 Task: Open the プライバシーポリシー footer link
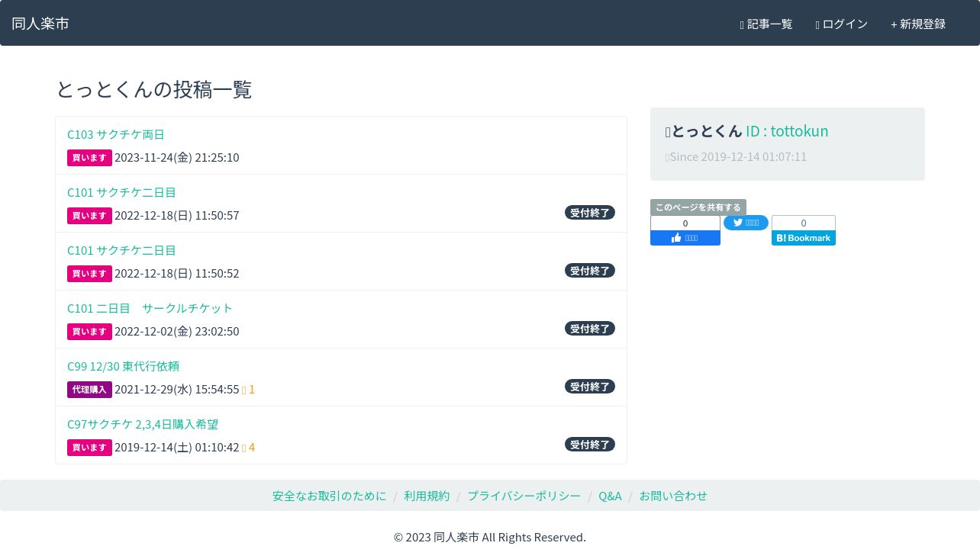pos(524,496)
